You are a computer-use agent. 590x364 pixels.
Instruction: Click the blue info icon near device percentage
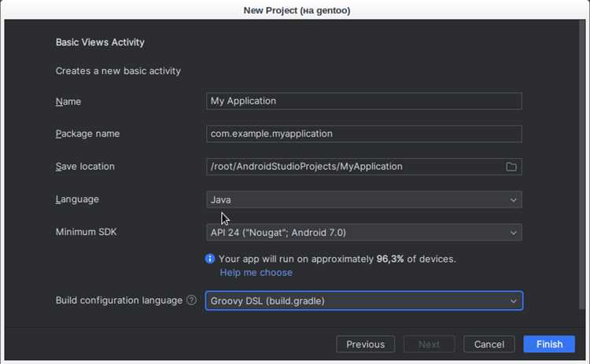click(209, 259)
